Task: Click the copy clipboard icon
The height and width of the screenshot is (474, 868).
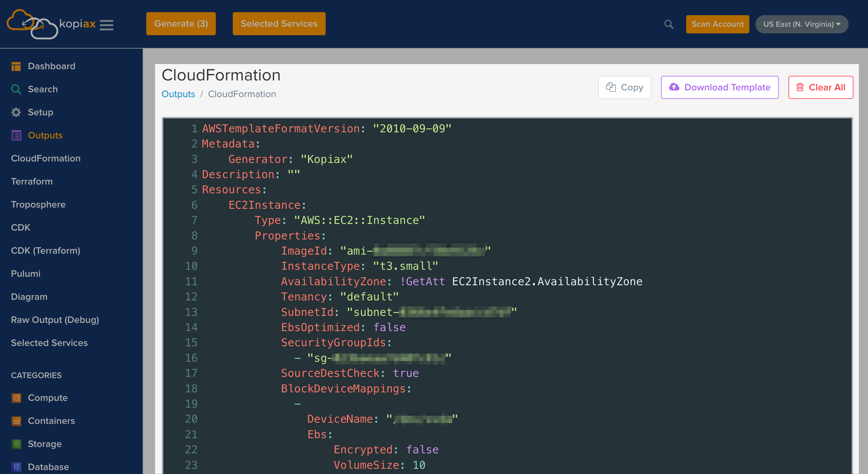Action: coord(611,87)
